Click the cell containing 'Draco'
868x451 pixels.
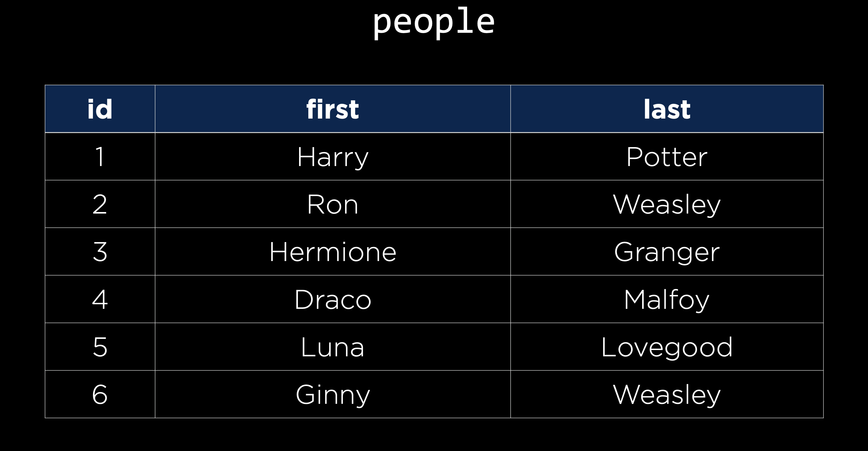333,299
